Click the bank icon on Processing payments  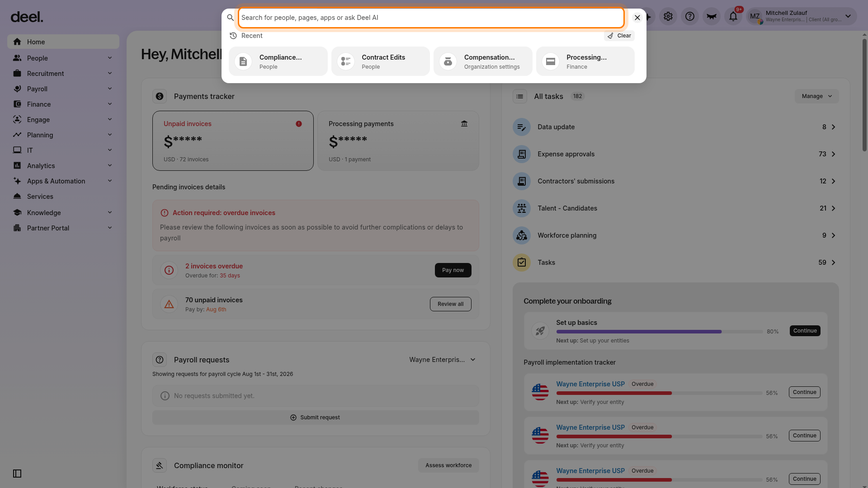tap(464, 124)
